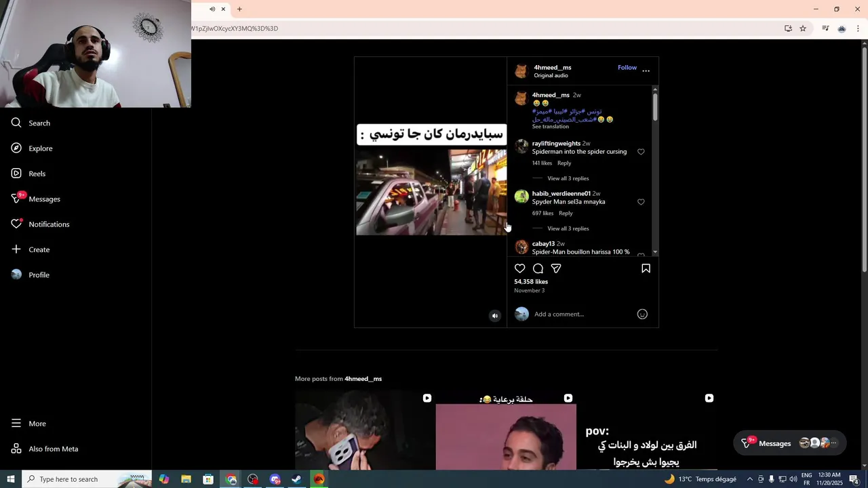Screen dimensions: 868x488
Task: Bookmark this page with the star
Action: (803, 28)
